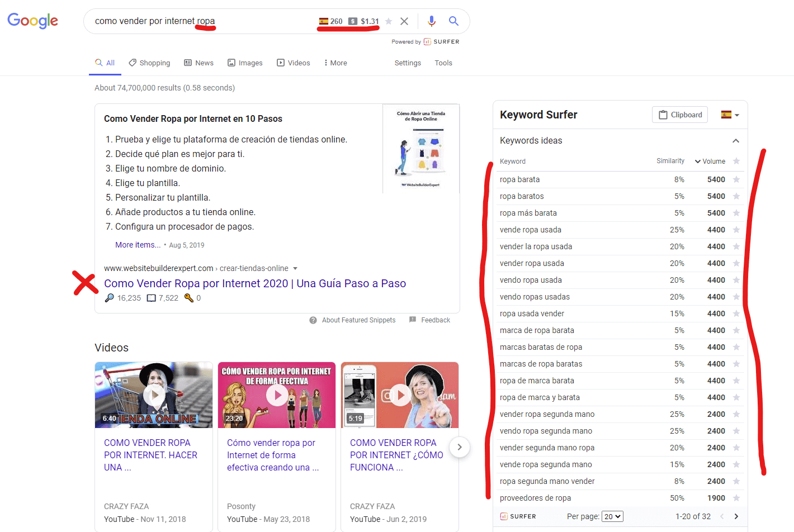This screenshot has height=532, width=794.
Task: Click the microphone voice search icon
Action: (x=431, y=21)
